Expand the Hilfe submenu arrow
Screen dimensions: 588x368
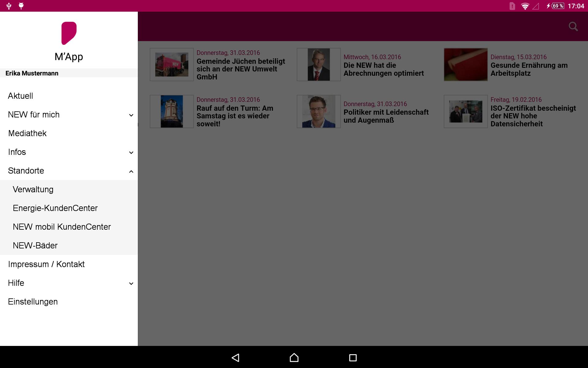131,284
